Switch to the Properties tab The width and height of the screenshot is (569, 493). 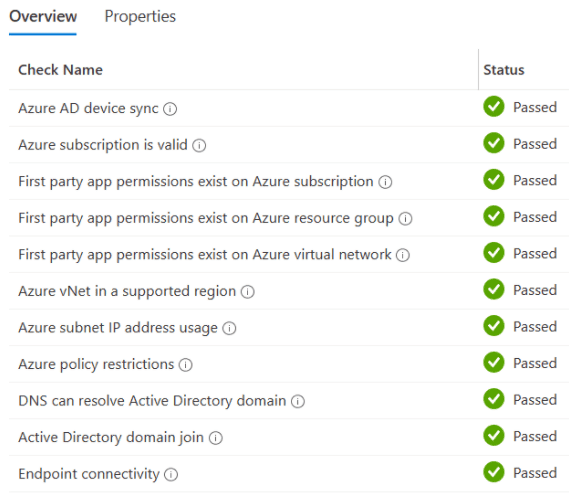click(x=140, y=17)
